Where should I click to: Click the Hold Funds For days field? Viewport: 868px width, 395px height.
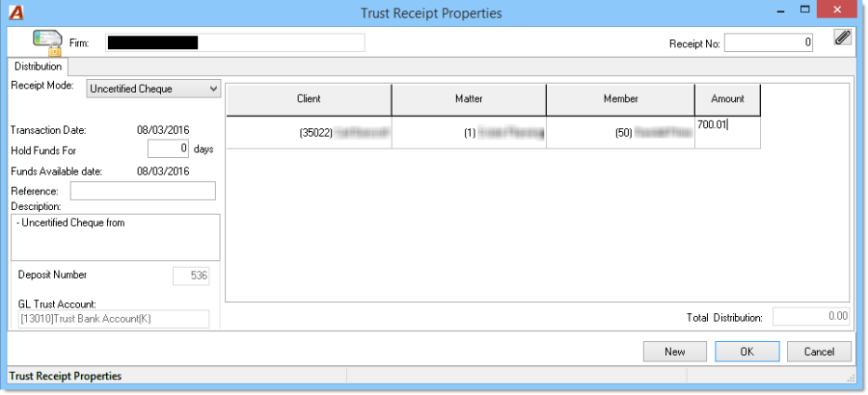click(169, 149)
